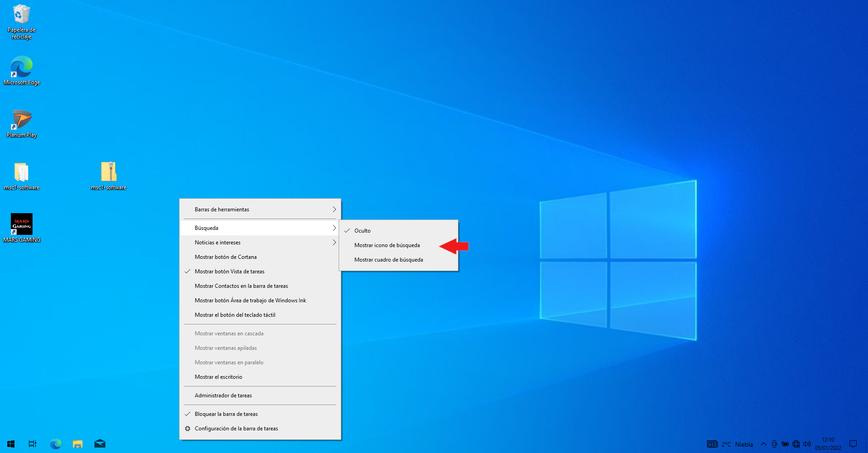Open Task View from the taskbar

click(33, 444)
